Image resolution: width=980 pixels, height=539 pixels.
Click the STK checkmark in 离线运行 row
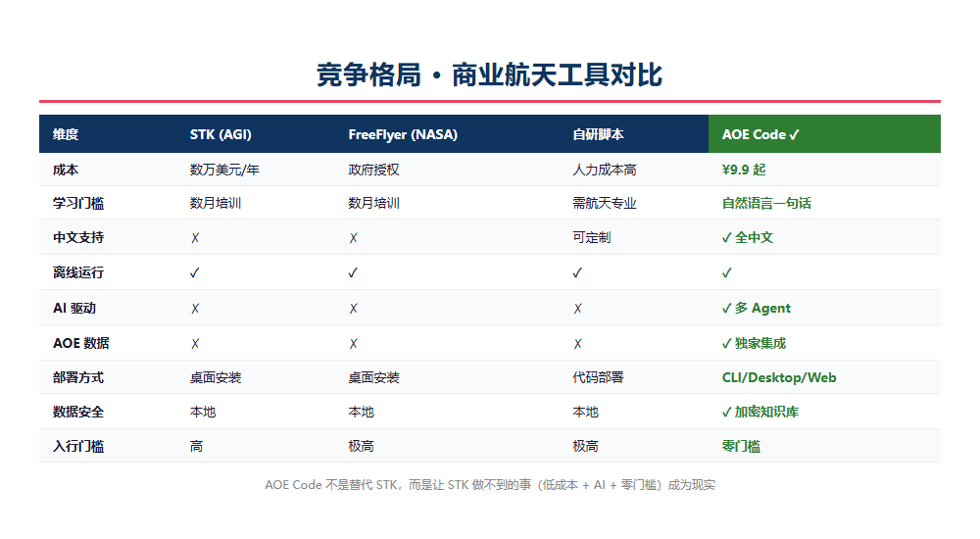[x=195, y=272]
